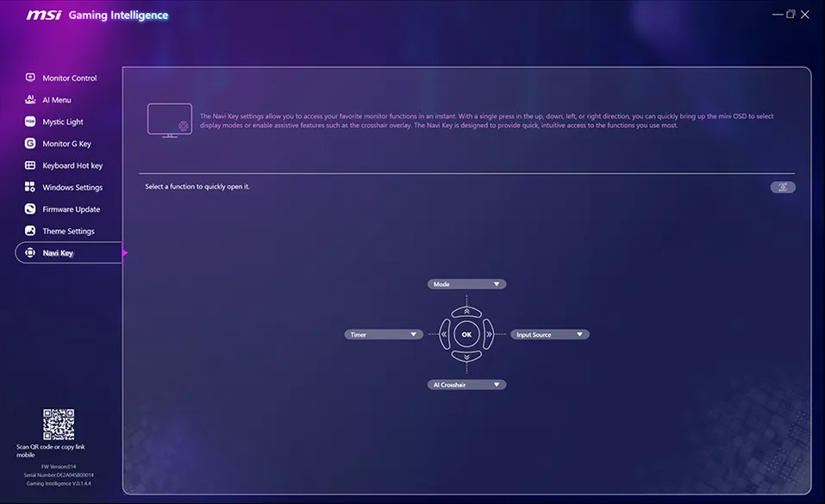Click the Serial Number text
This screenshot has width=825, height=504.
point(59,475)
